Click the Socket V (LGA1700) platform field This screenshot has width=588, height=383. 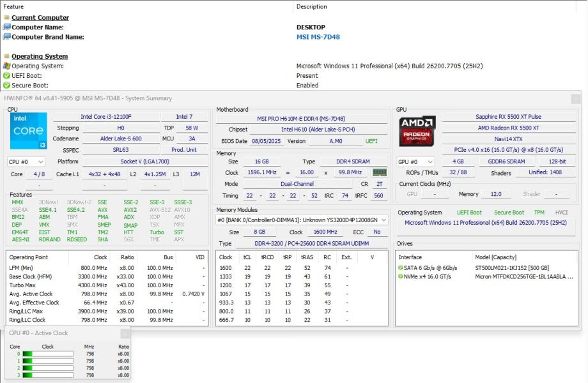(144, 161)
